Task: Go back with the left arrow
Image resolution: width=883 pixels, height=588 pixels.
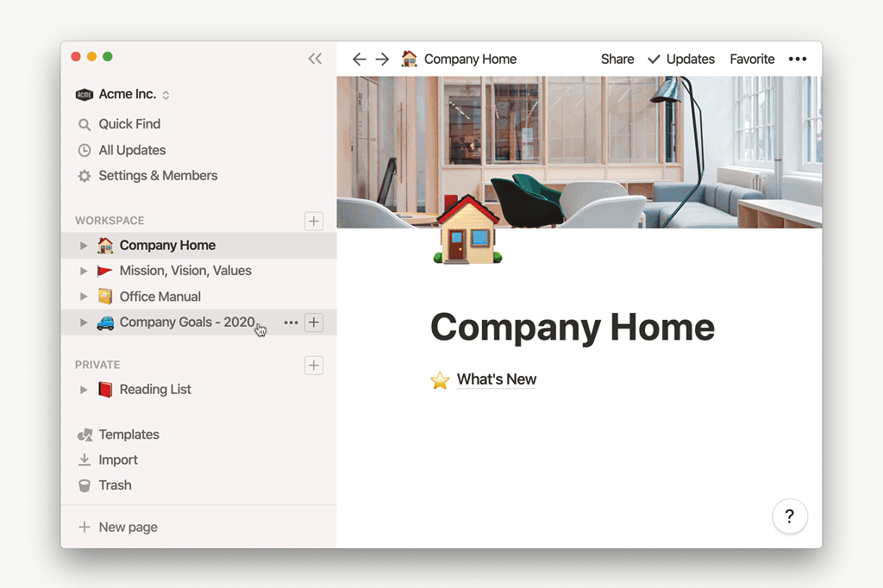Action: point(360,59)
